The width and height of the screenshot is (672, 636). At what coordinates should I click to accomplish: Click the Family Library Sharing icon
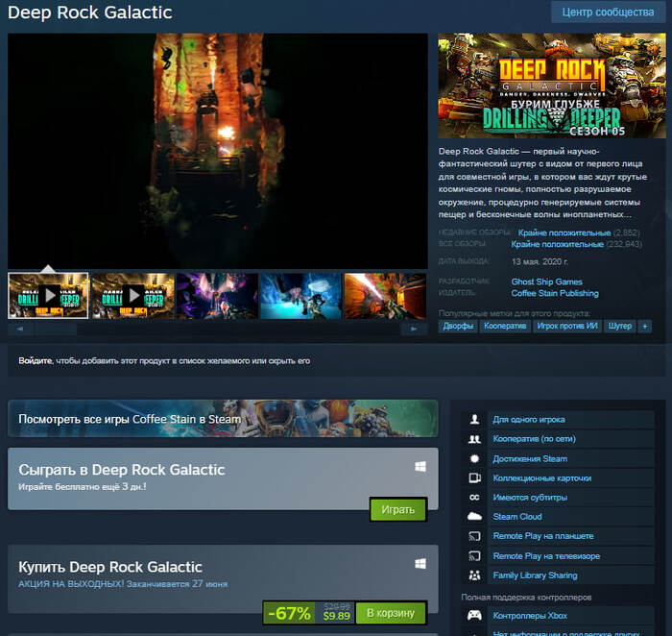(474, 575)
